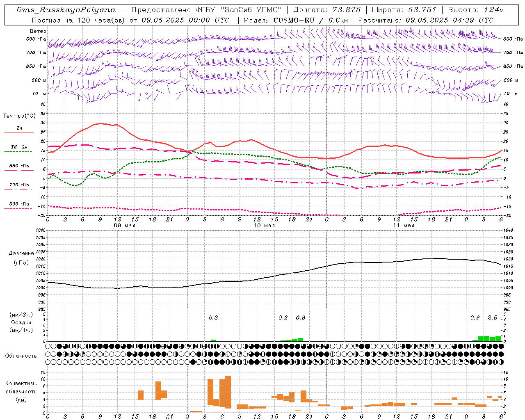This screenshot has width=525, height=420.
Task: Click the (мм/3ч.) precipitation unit label
Action: click(21, 315)
